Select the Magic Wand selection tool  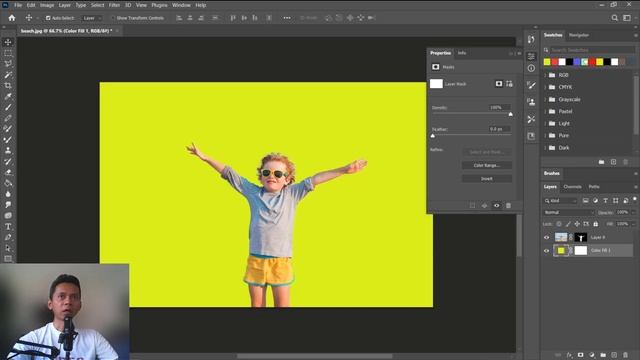click(x=8, y=75)
